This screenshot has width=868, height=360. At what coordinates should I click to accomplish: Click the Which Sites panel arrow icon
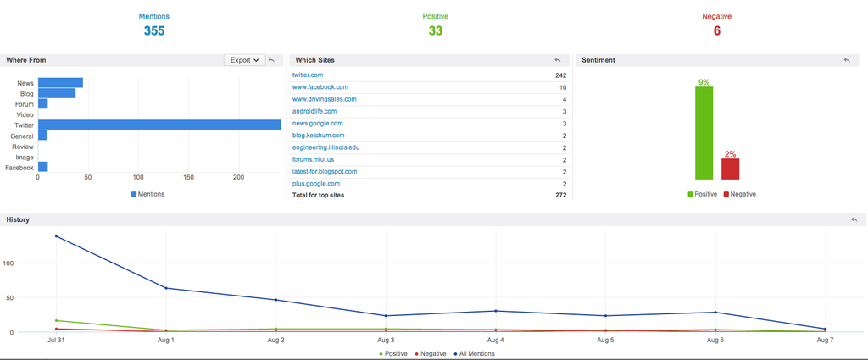click(x=558, y=60)
